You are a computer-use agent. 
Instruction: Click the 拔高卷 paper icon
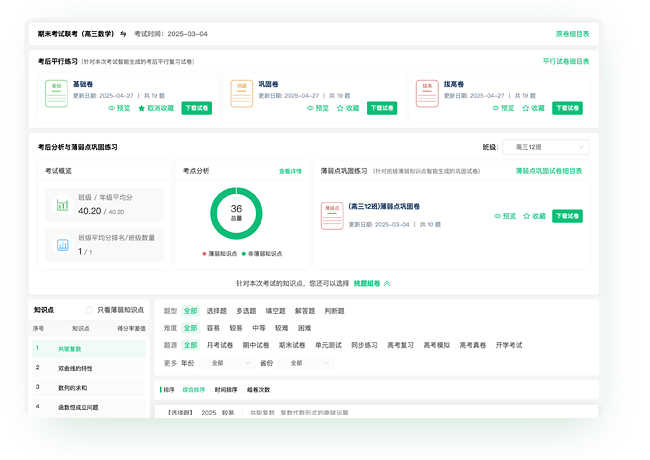[427, 94]
